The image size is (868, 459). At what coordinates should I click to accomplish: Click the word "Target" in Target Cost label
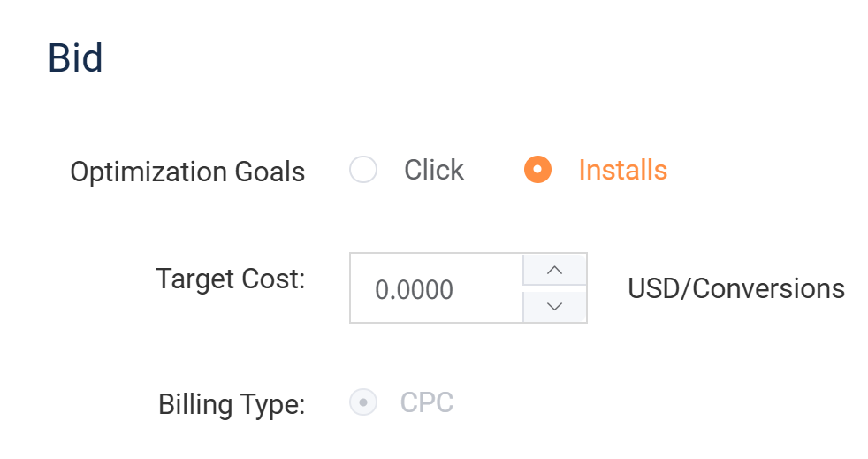pyautogui.click(x=192, y=279)
